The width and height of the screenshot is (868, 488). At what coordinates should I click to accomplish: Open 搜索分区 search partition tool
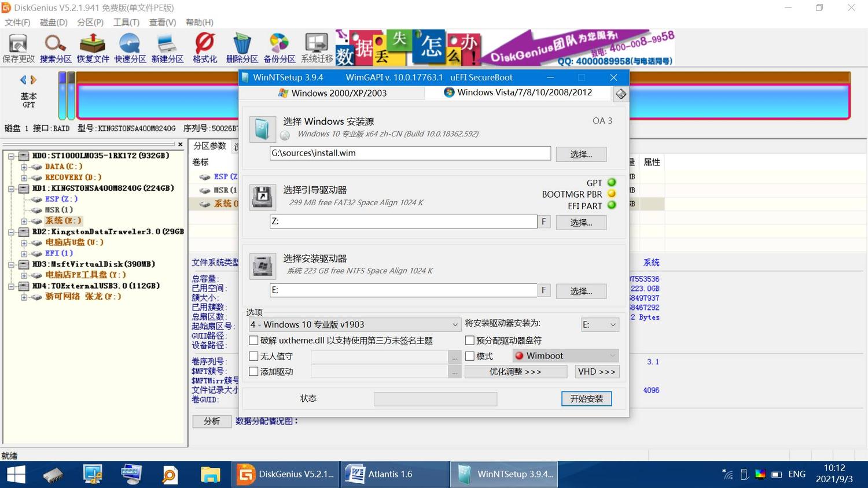(x=56, y=48)
